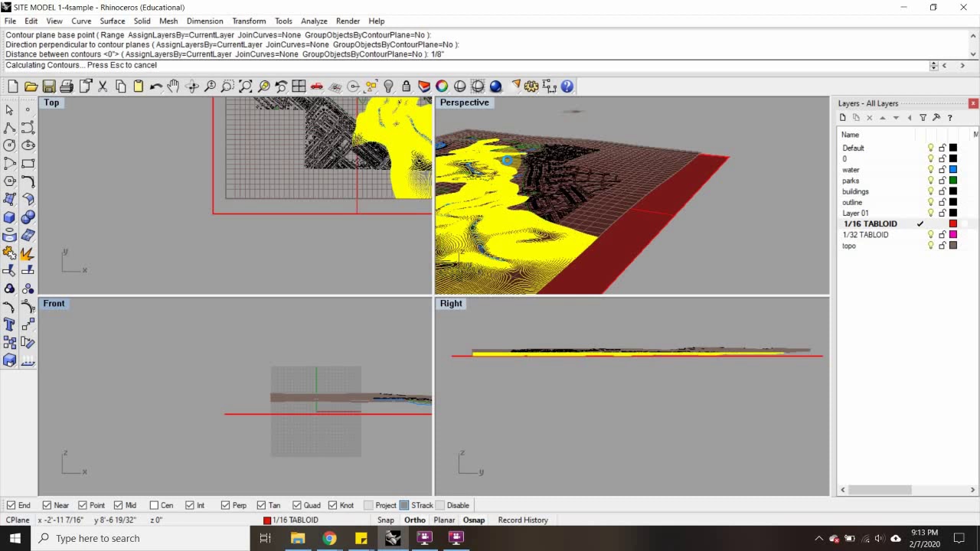Open the Right viewport title dropdown
The height and width of the screenshot is (551, 980).
pos(451,304)
